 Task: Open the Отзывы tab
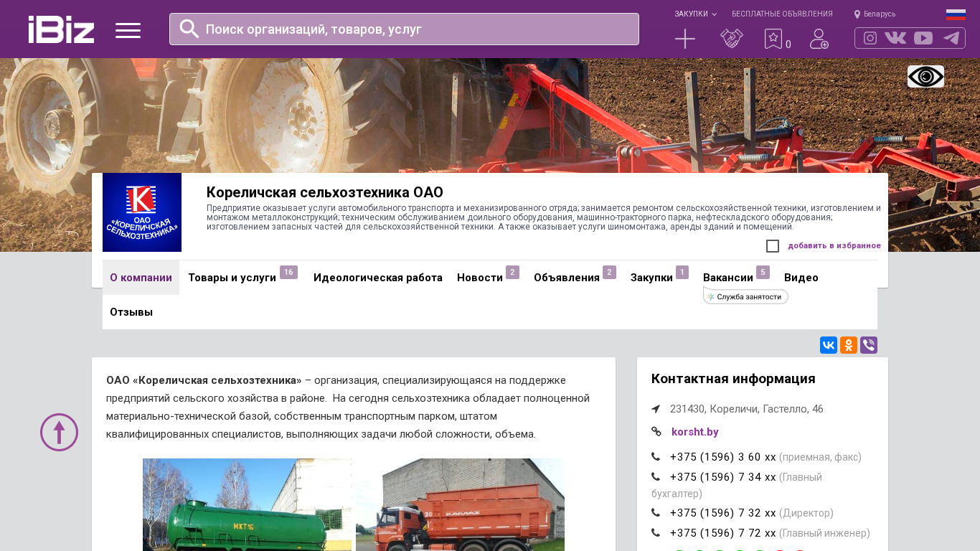coord(131,312)
